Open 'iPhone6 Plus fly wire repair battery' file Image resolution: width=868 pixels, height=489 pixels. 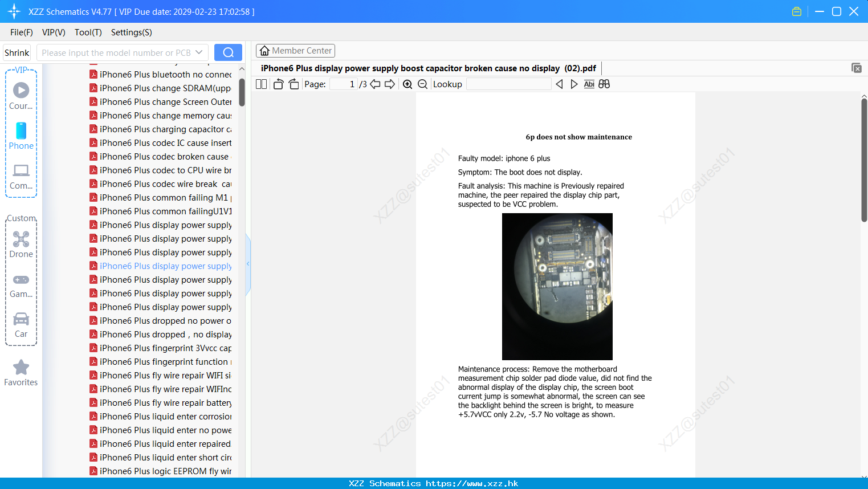pyautogui.click(x=161, y=403)
